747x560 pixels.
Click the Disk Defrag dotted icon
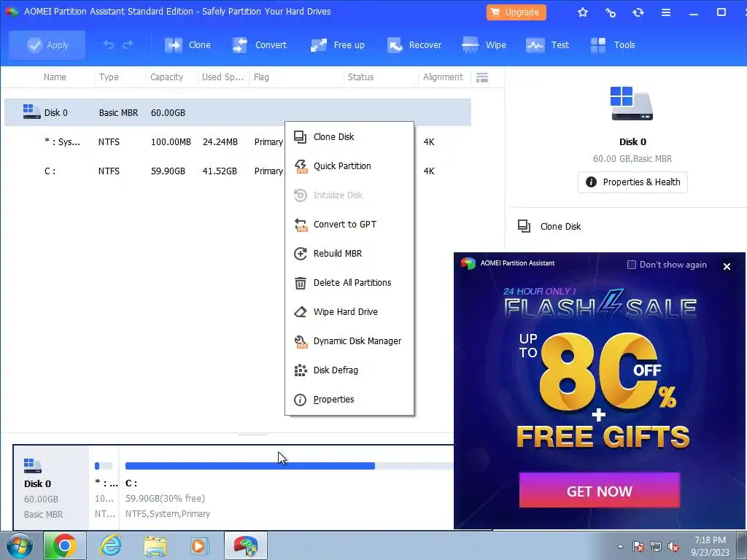(x=300, y=370)
